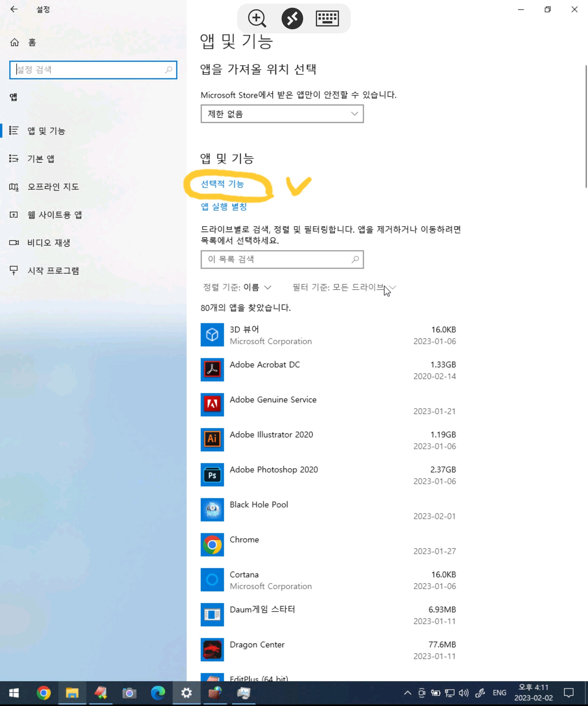588x706 pixels.
Task: Select the Adobe Acrobat DC name
Action: [265, 364]
